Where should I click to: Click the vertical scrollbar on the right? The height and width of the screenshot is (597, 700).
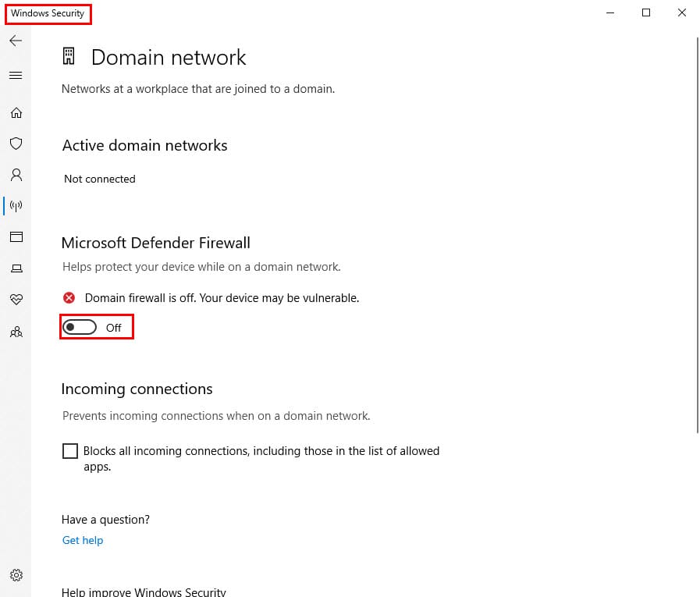click(x=696, y=234)
